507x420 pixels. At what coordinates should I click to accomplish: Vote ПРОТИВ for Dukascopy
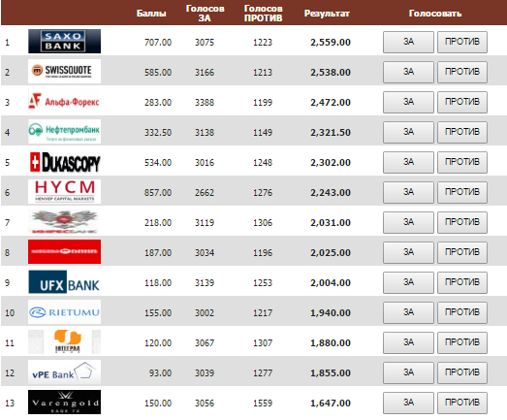[x=462, y=162]
